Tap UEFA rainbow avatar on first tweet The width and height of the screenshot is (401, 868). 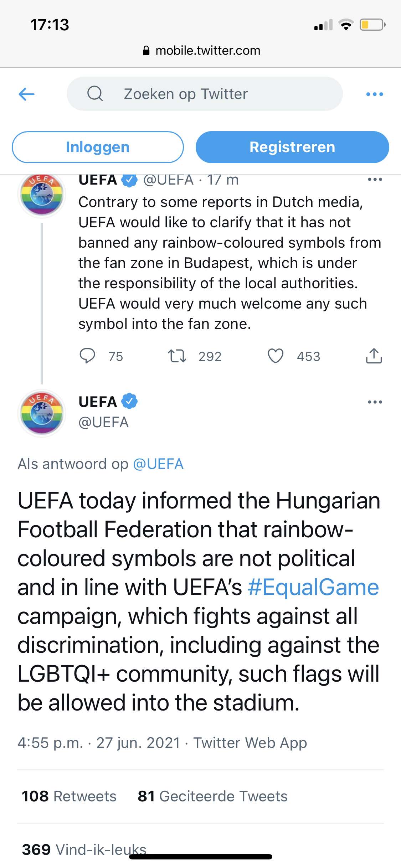point(42,195)
